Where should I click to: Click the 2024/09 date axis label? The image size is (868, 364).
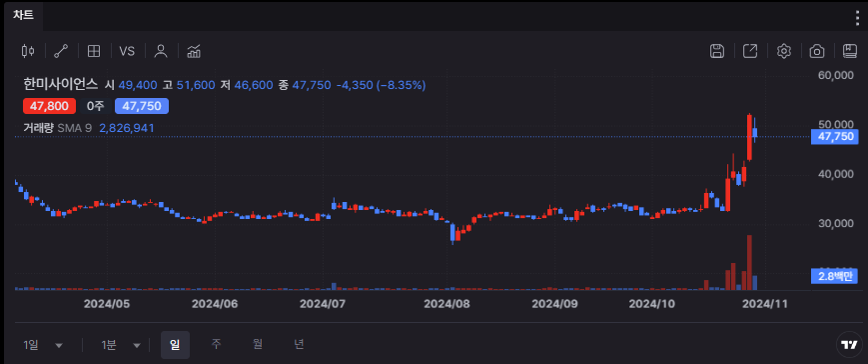coord(554,304)
